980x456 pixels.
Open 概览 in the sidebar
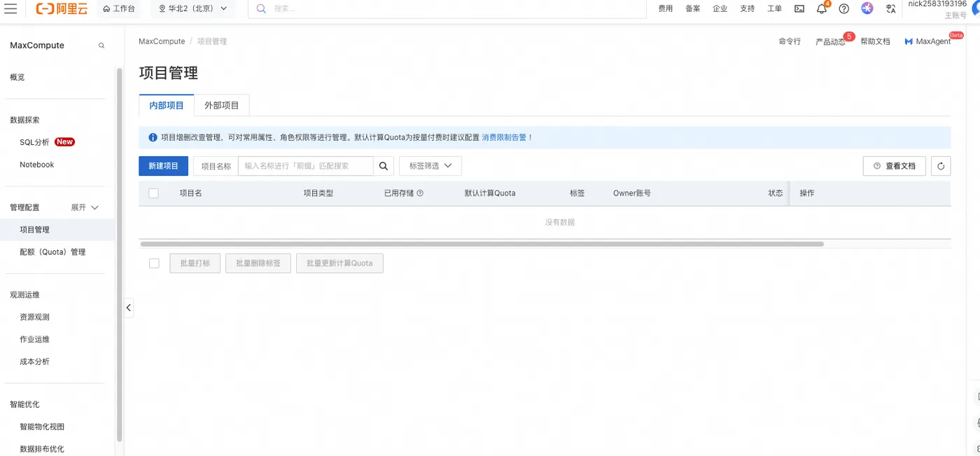(17, 77)
